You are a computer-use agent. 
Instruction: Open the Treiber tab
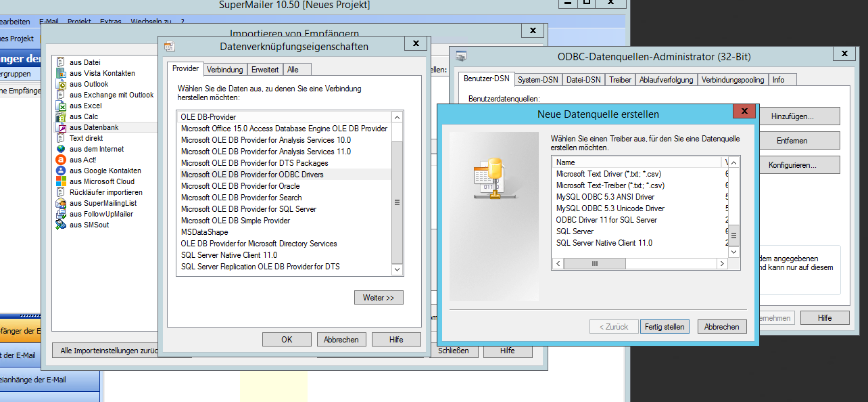(x=620, y=80)
